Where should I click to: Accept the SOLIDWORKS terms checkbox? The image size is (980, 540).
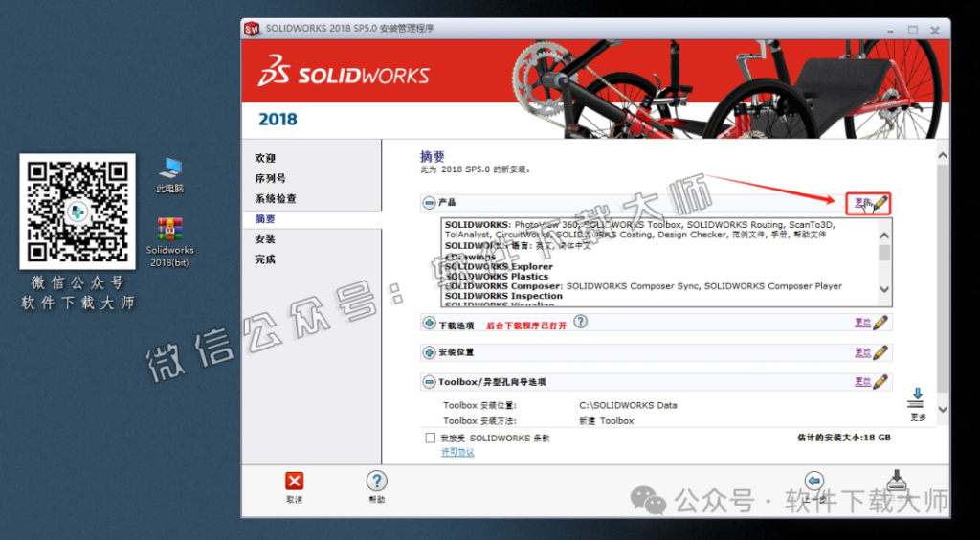[430, 439]
